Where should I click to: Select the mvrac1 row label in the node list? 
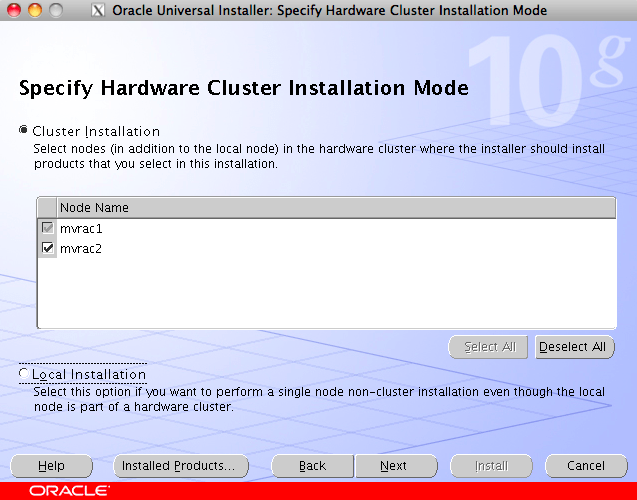[x=81, y=228]
